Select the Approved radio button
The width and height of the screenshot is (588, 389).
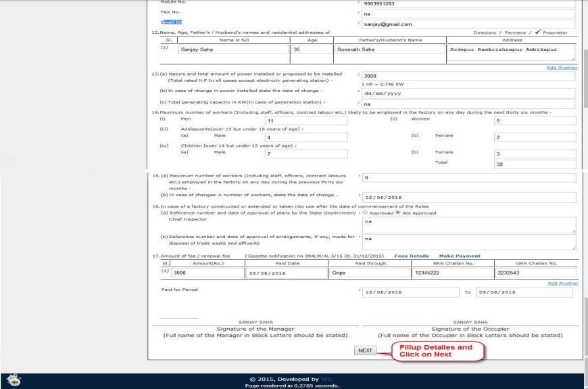(x=365, y=212)
